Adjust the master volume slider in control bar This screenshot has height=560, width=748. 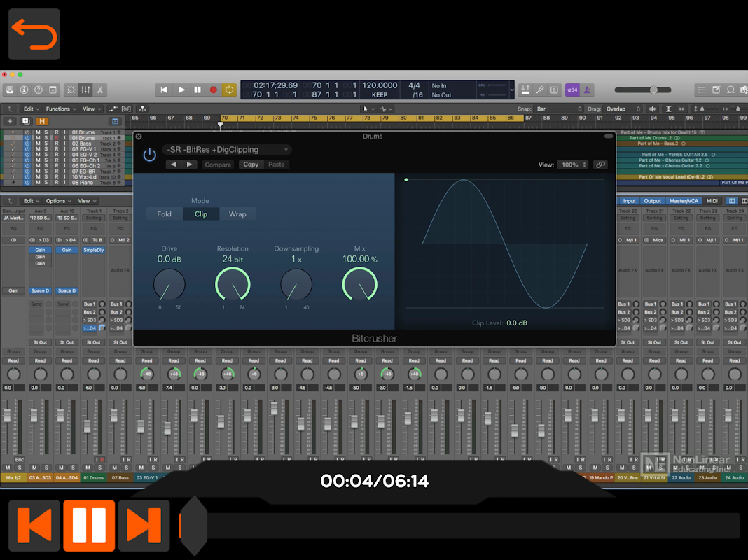(643, 90)
